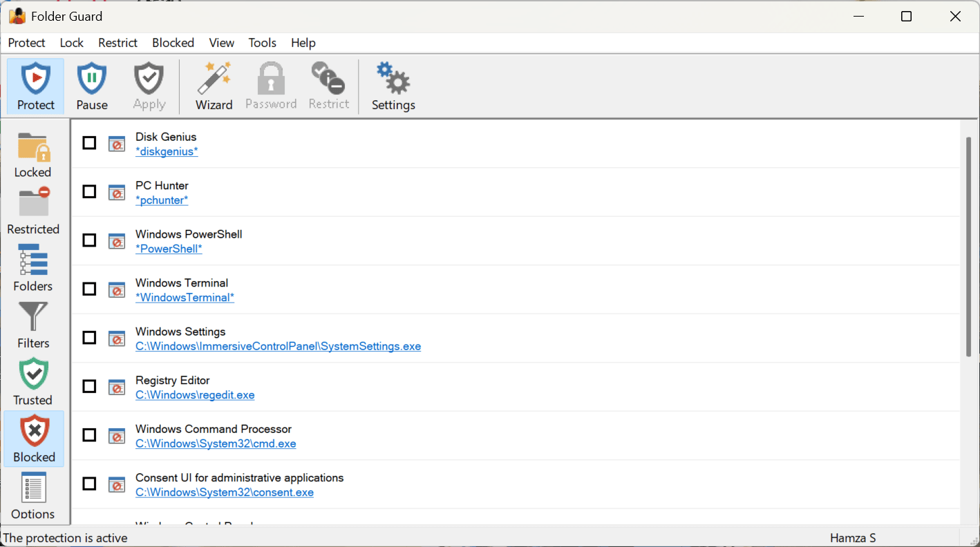
Task: Click the blocked-app icon beside Windows PowerShell
Action: (117, 241)
